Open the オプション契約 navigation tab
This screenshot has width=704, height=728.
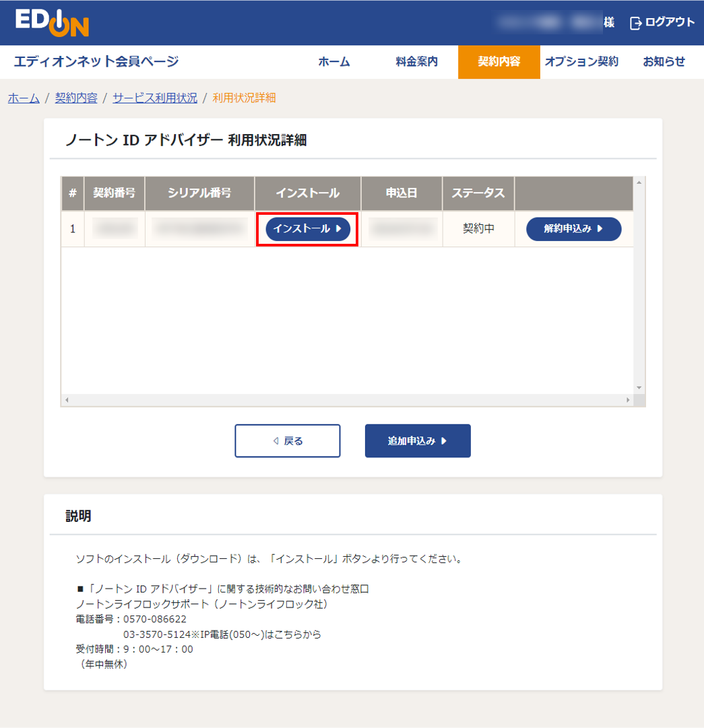click(581, 62)
